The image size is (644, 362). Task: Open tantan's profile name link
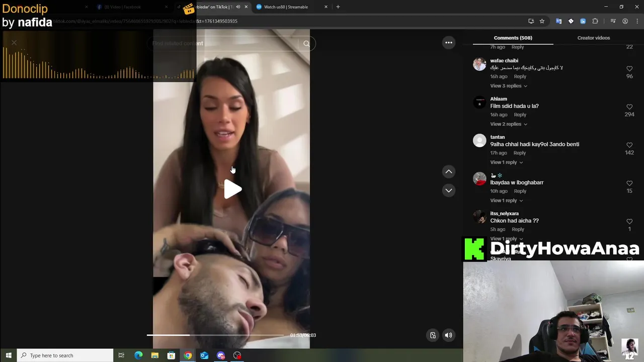497,137
